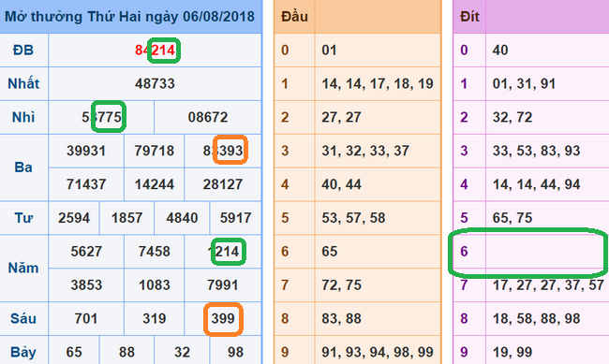
Task: Click the index digit 6 in the Đầu column
Action: (x=285, y=252)
